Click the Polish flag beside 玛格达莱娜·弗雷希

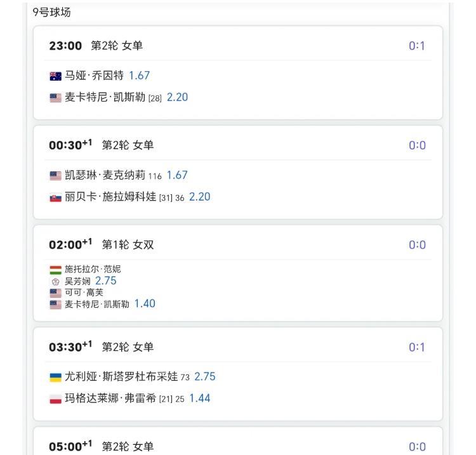55,399
